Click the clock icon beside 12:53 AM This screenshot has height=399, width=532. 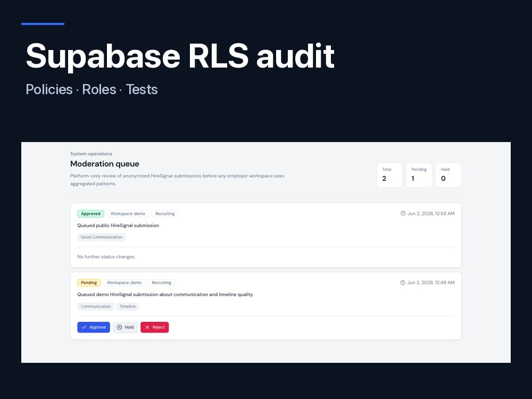(403, 213)
